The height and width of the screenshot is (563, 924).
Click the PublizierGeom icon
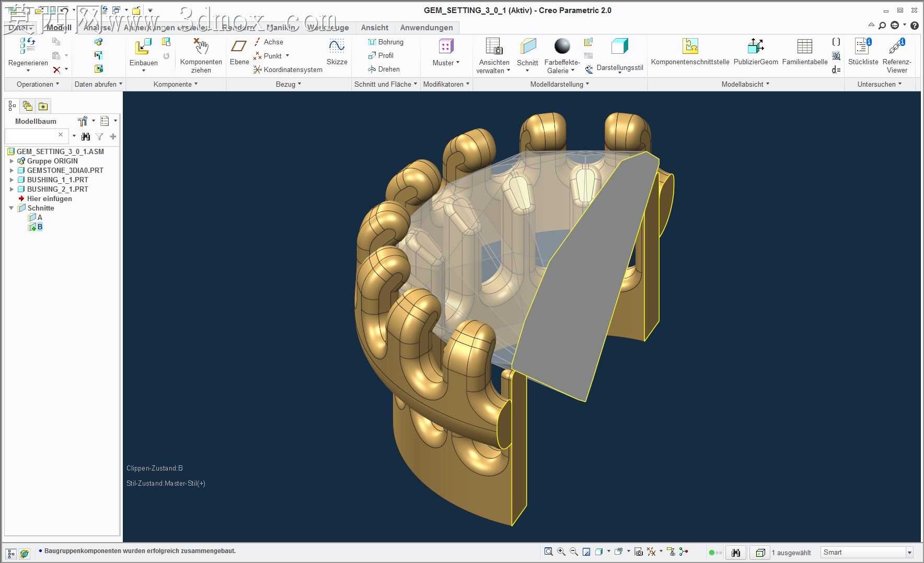tap(756, 46)
